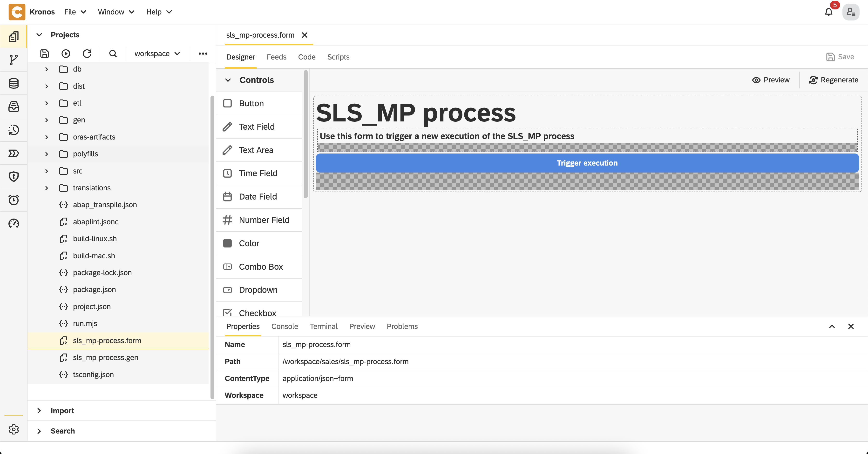Click the Preview button with eye icon
This screenshot has width=868, height=454.
click(771, 80)
